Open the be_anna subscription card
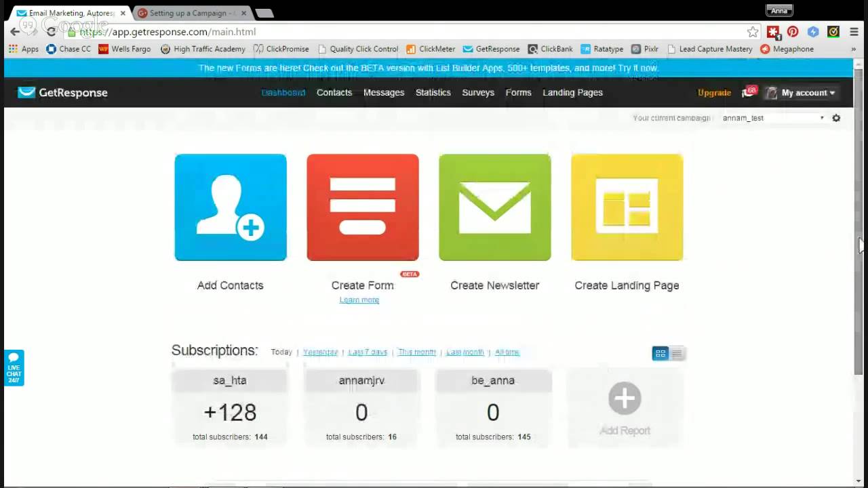This screenshot has width=868, height=488. click(493, 408)
